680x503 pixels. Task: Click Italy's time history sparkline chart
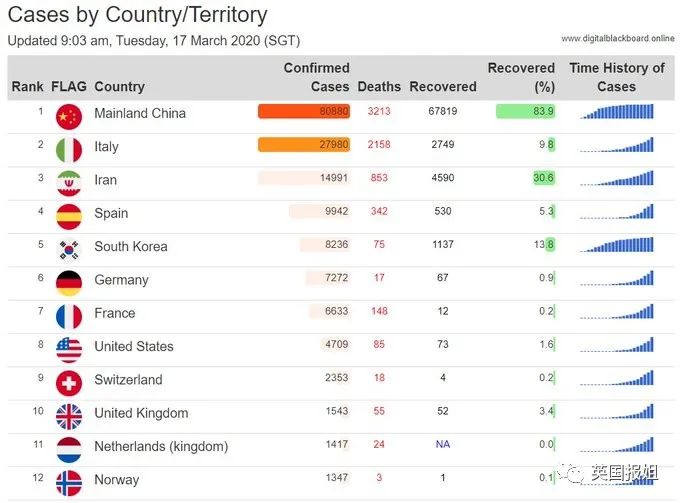617,145
